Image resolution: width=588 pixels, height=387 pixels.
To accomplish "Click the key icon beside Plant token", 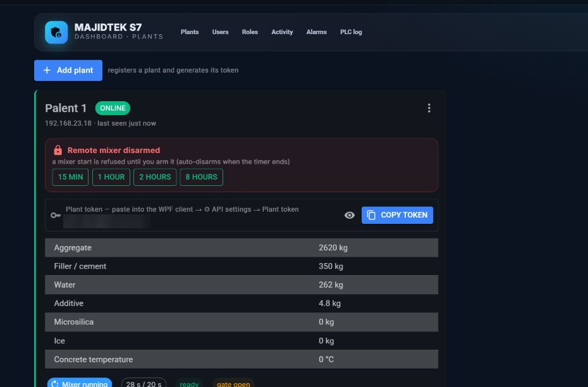I will pyautogui.click(x=56, y=215).
